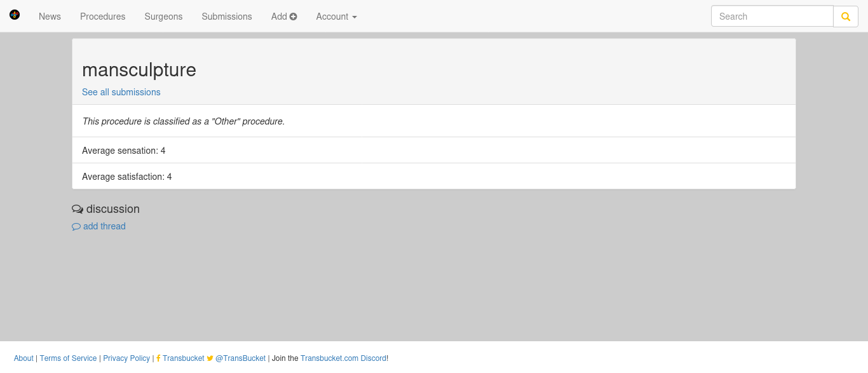Click the Facebook icon in footer

click(x=158, y=358)
